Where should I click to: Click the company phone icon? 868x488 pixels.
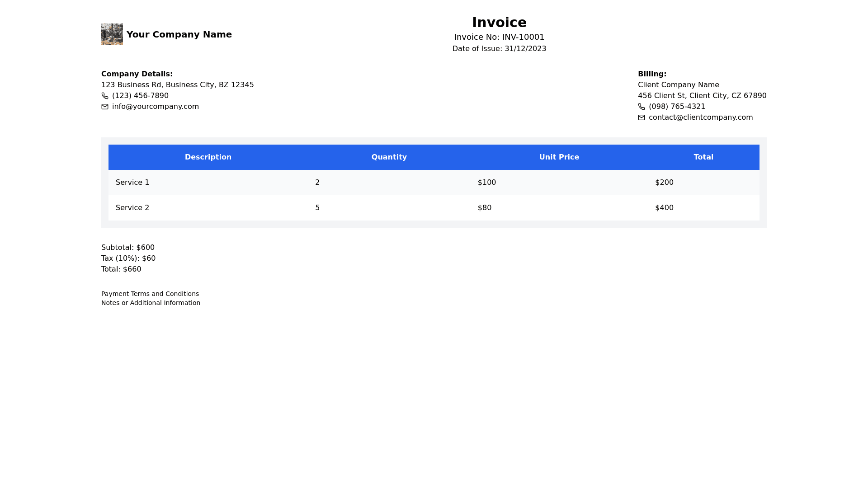click(x=105, y=96)
